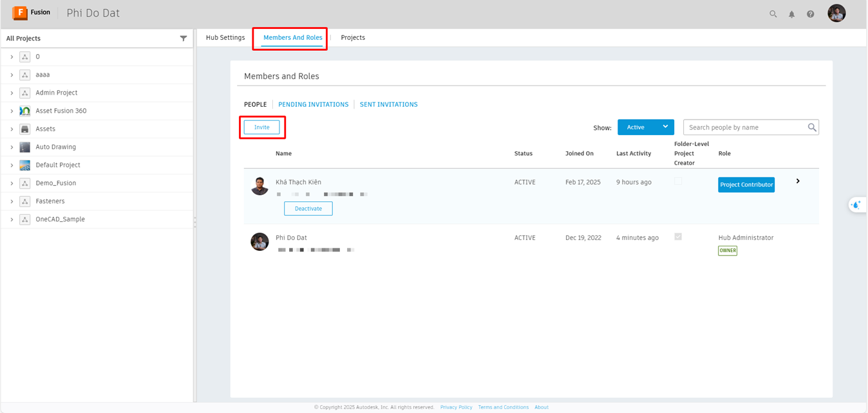Expand the aaaa project
This screenshot has height=413, width=868.
[12, 75]
